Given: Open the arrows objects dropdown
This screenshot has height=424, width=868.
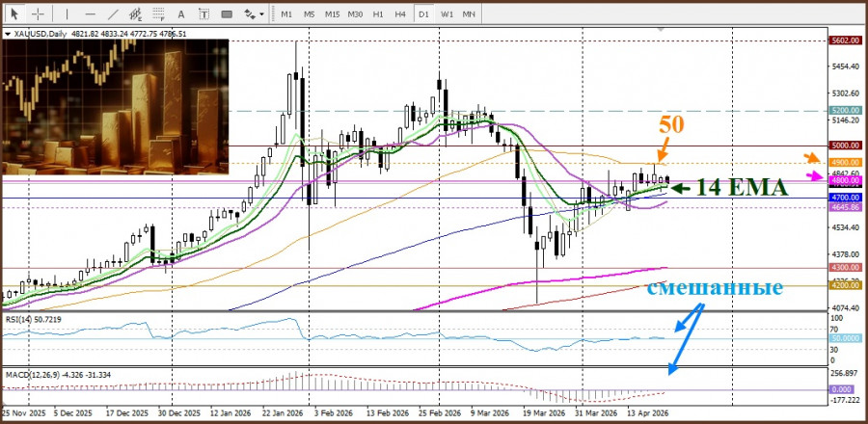Looking at the screenshot, I should click(x=254, y=14).
